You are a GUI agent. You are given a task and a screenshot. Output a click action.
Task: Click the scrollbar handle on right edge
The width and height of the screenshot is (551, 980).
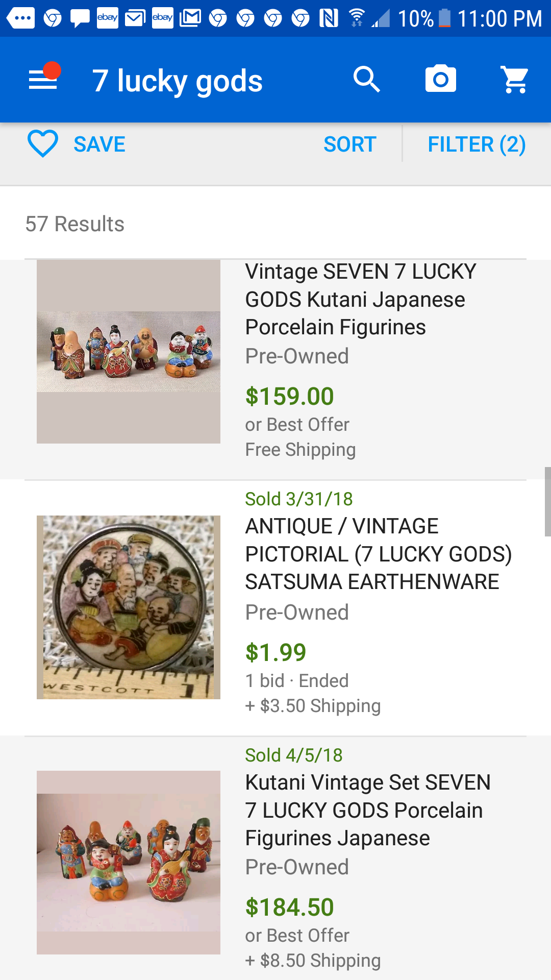547,501
